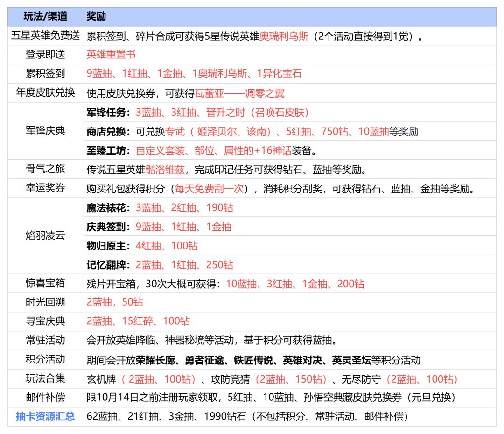Click the bold "军锋任务:" label
Screen dimensions: 504x434
(x=109, y=112)
